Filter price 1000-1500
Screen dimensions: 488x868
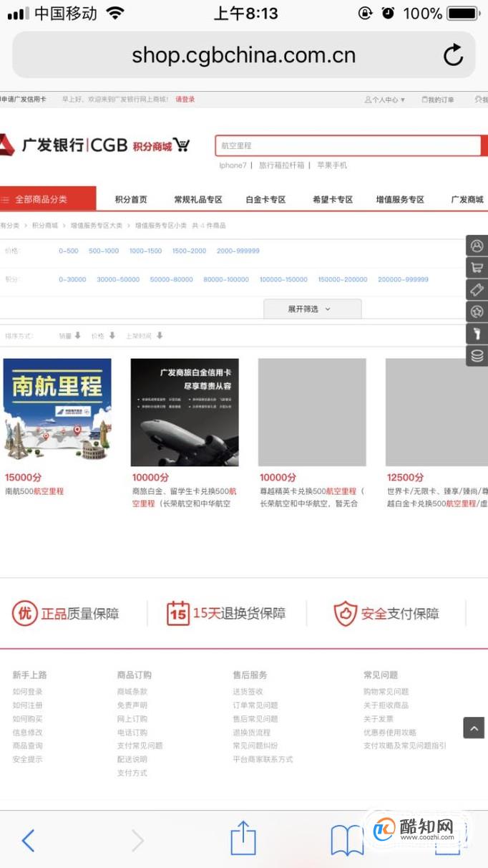(x=145, y=251)
